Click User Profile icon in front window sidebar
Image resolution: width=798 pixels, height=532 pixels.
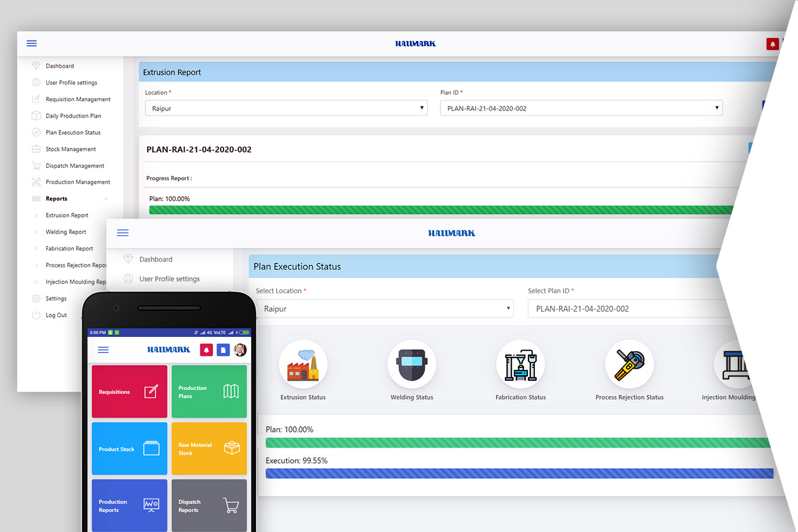coord(128,278)
